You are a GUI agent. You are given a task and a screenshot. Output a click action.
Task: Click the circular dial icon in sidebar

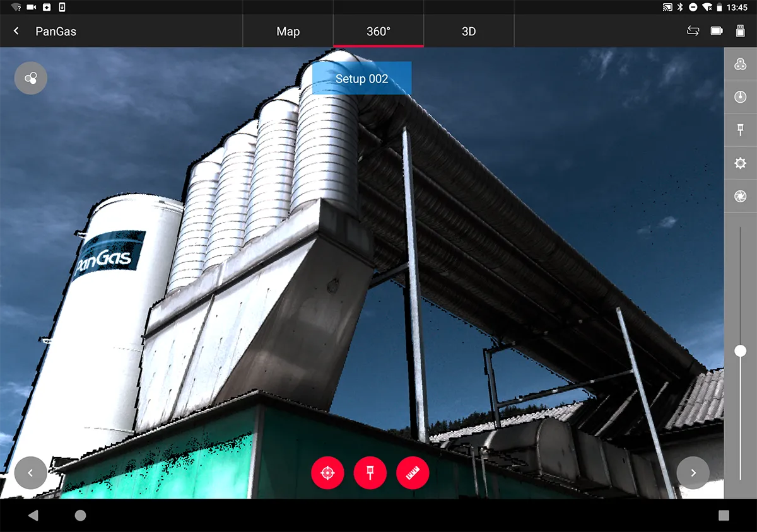(740, 97)
